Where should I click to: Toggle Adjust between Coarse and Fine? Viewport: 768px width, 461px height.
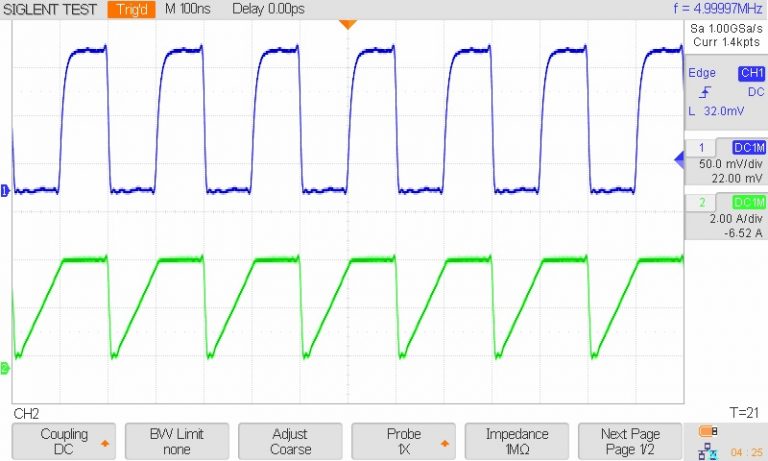pyautogui.click(x=290, y=441)
